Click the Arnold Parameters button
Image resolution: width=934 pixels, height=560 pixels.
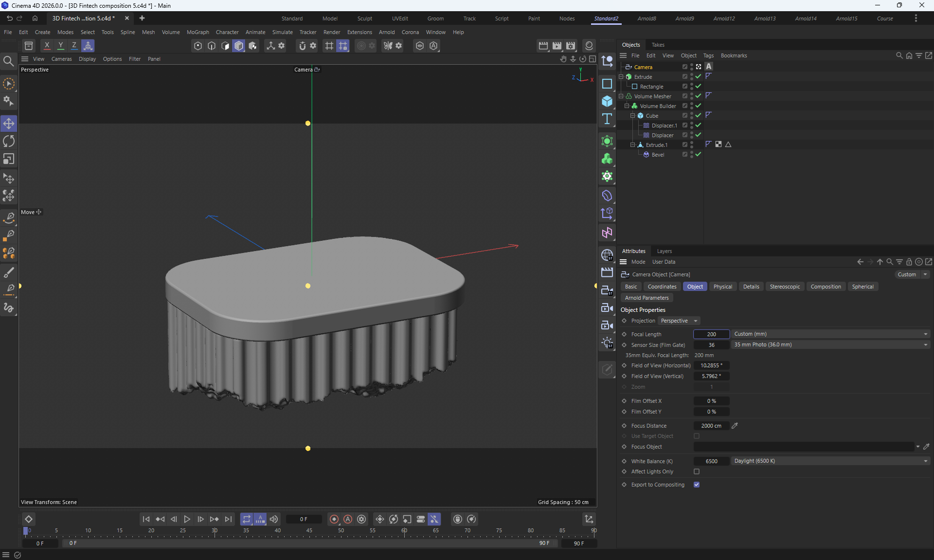tap(647, 298)
